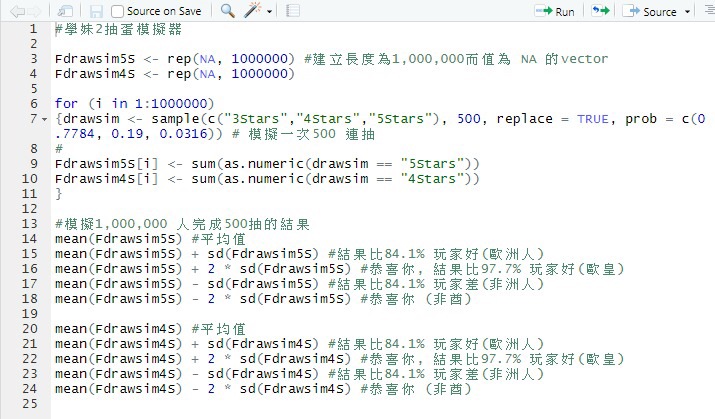Click line number 25 in the gutter
The image size is (715, 419).
pyautogui.click(x=30, y=403)
